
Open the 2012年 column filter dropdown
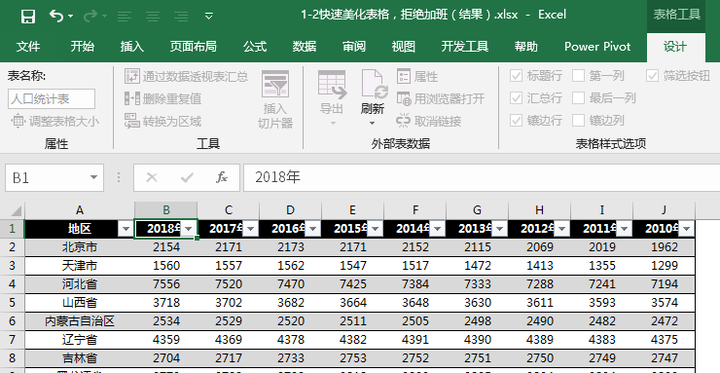[562, 229]
